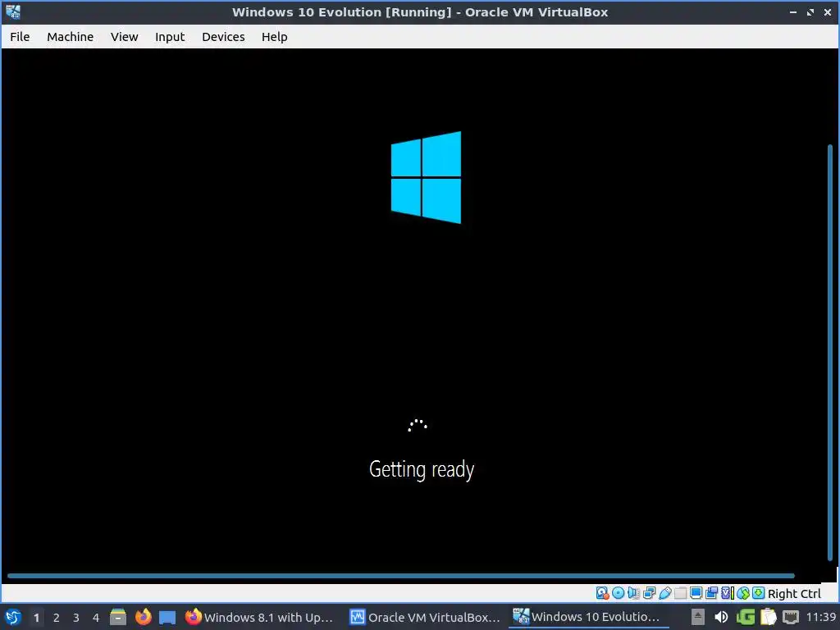840x630 pixels.
Task: Open the Help menu
Action: click(274, 36)
